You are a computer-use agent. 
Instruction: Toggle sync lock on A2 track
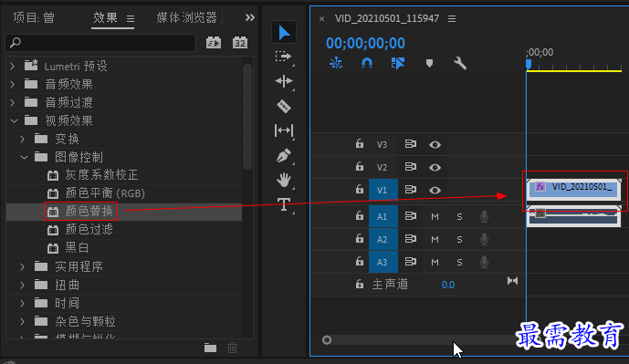coord(411,239)
